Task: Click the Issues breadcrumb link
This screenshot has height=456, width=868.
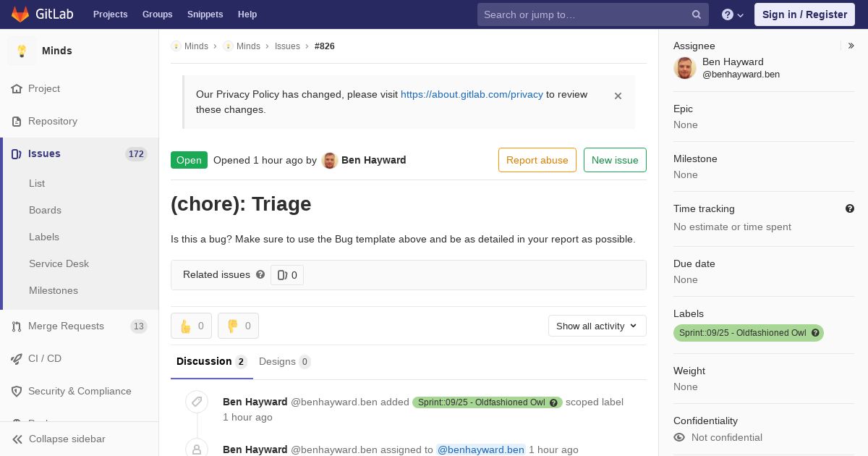Action: tap(287, 46)
